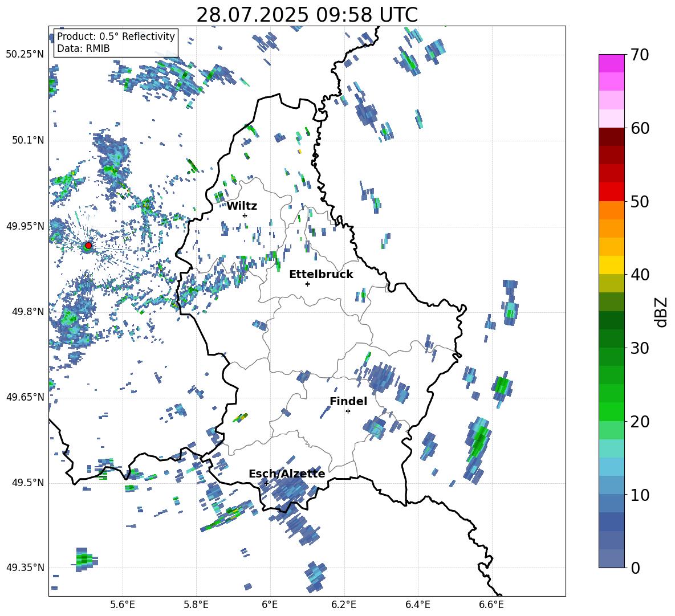This screenshot has width=675, height=616.
Task: Click the dBZ colorbar axis label
Action: coord(662,312)
